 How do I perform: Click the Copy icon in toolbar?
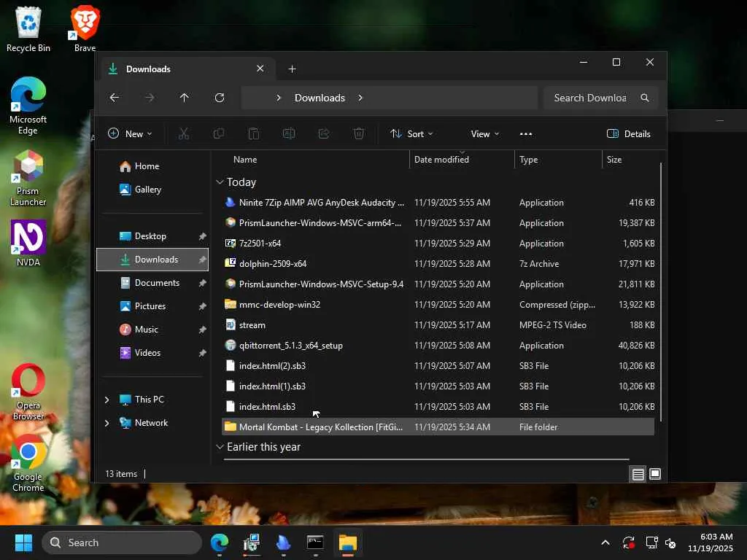(x=219, y=134)
